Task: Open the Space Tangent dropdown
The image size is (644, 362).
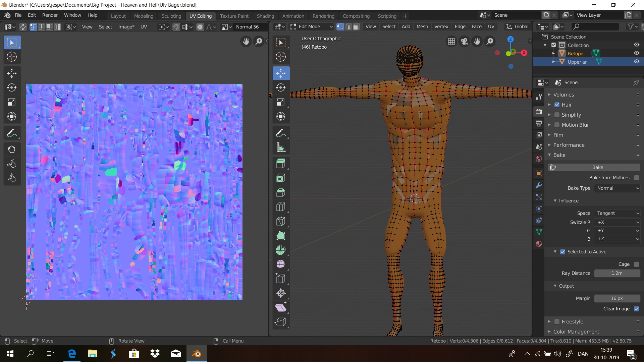Action: coord(617,213)
